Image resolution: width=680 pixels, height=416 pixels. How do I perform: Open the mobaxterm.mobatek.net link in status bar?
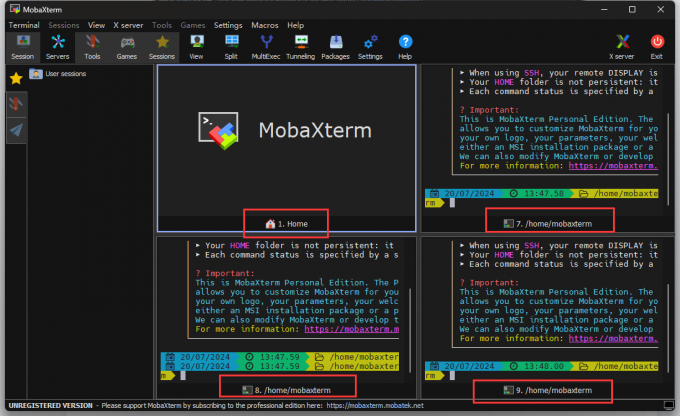(375, 406)
